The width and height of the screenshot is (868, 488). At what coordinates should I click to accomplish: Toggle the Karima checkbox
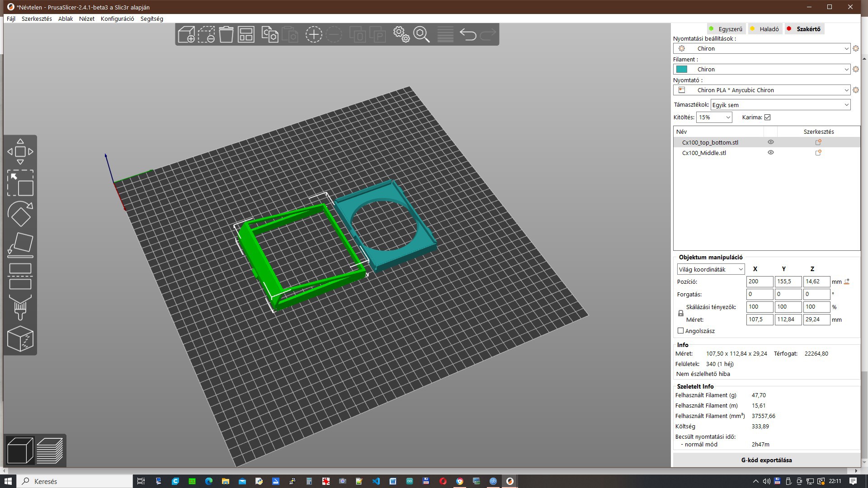pos(767,117)
